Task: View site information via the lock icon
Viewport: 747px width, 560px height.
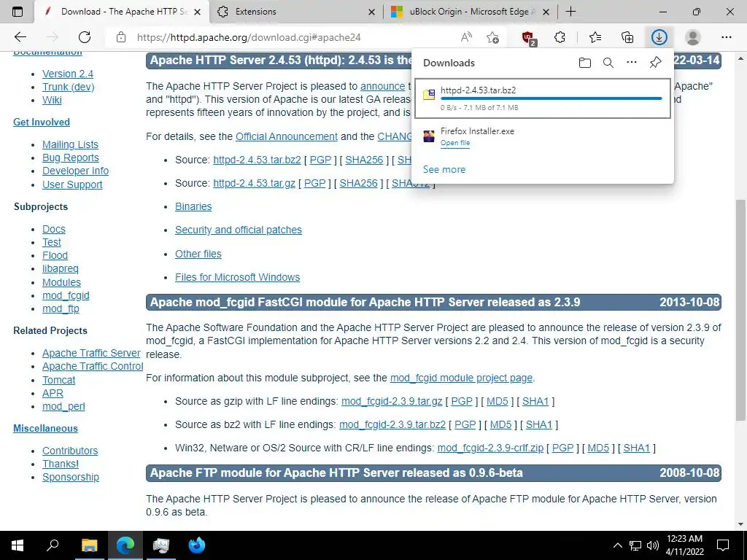Action: pos(121,37)
